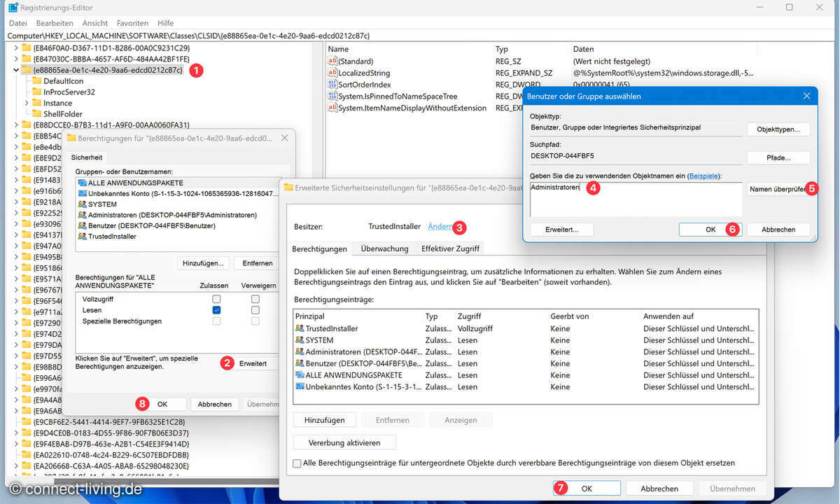This screenshot has height=504, width=840.
Task: Switch to the Effektiver Zugriff tab
Action: pyautogui.click(x=450, y=248)
